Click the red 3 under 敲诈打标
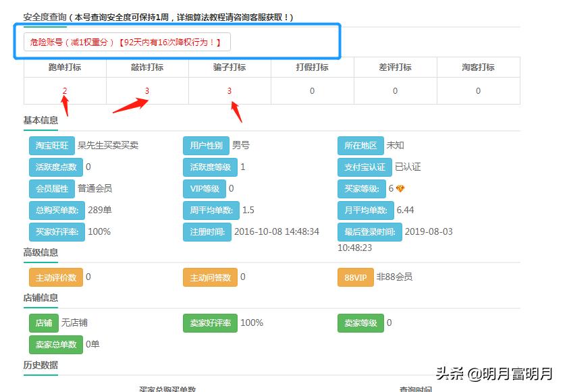Screen dimensions: 565x392 pyautogui.click(x=146, y=89)
